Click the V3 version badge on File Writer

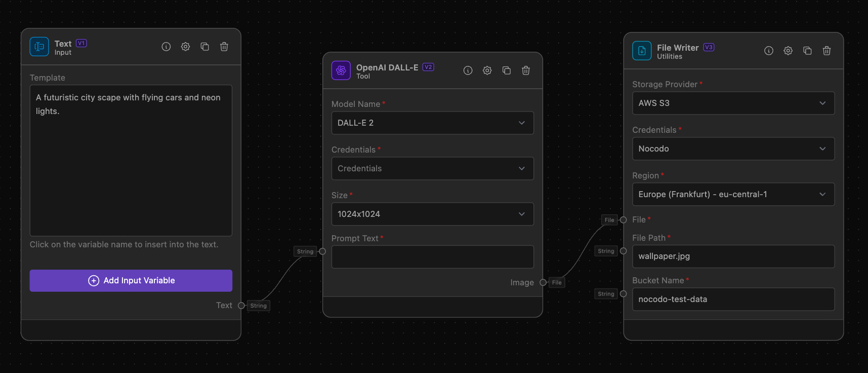pos(709,47)
